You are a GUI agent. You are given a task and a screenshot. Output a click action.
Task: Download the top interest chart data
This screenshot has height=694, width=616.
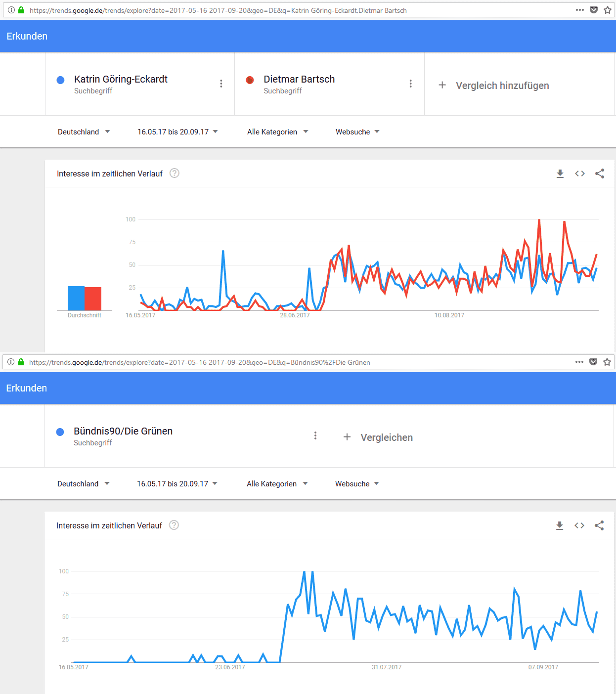[x=560, y=173]
